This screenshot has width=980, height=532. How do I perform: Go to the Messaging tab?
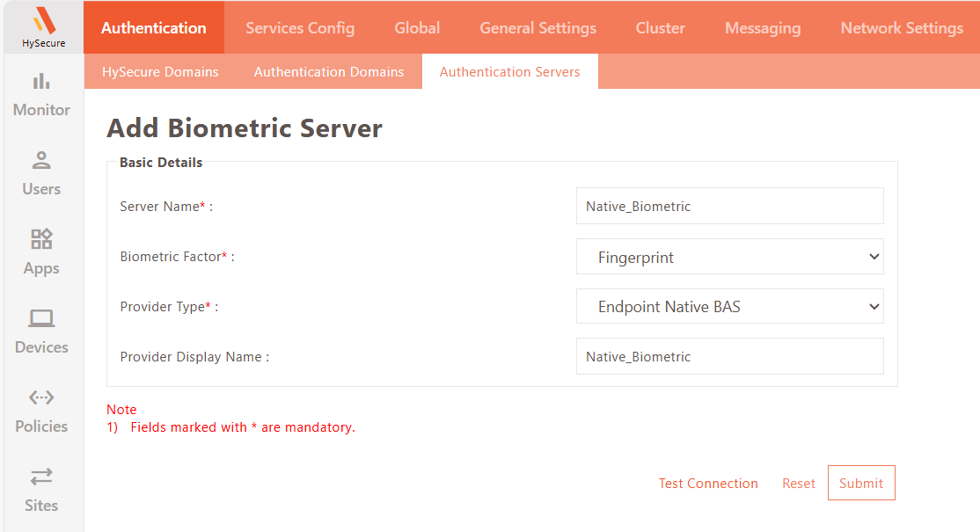pyautogui.click(x=763, y=28)
